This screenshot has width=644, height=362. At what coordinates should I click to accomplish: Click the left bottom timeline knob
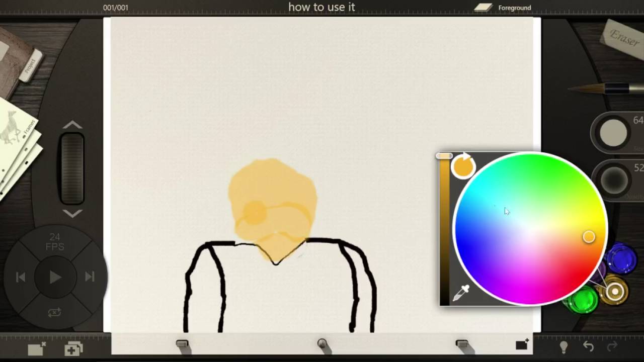(x=182, y=344)
